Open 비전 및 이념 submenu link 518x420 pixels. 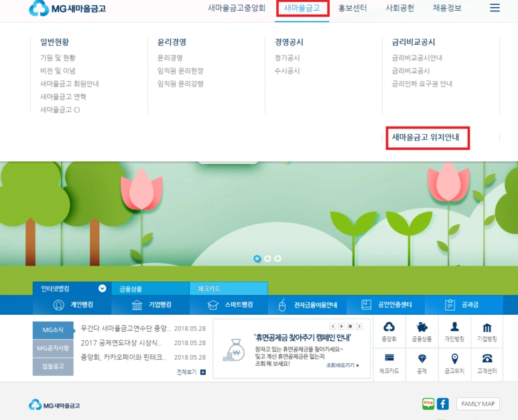pos(58,70)
